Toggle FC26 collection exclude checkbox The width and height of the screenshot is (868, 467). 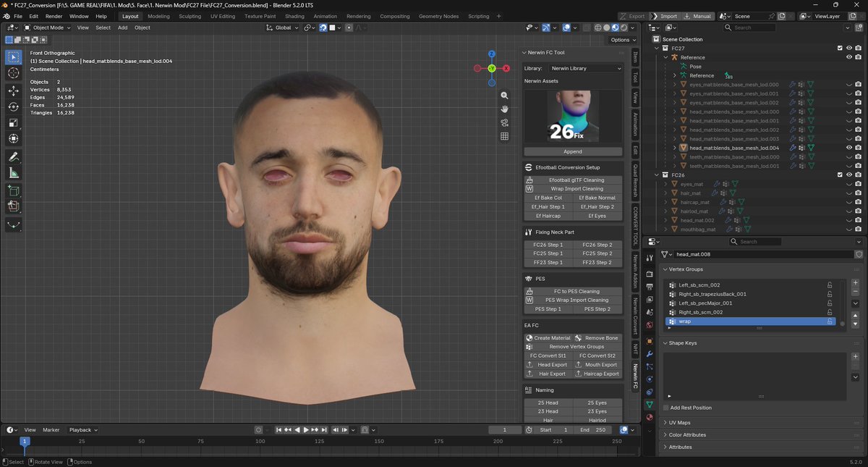(x=841, y=175)
